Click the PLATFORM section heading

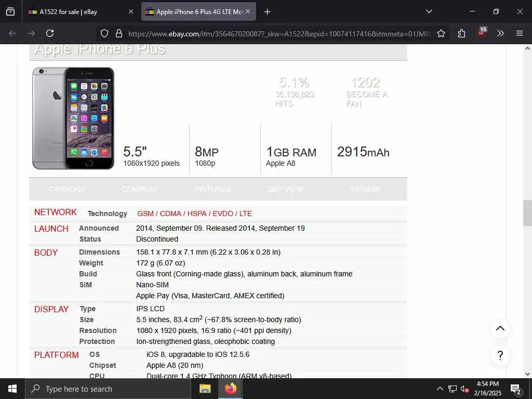click(56, 355)
